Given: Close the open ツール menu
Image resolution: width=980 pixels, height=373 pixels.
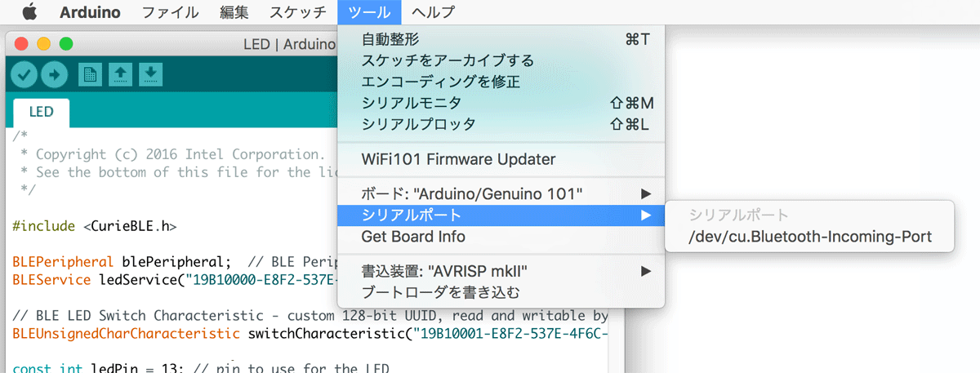Looking at the screenshot, I should pyautogui.click(x=369, y=11).
